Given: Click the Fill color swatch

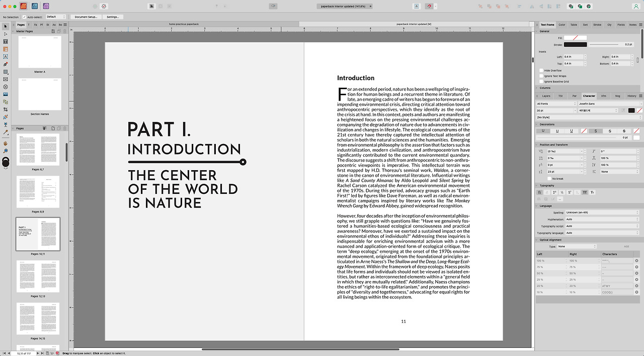Looking at the screenshot, I should coord(575,37).
